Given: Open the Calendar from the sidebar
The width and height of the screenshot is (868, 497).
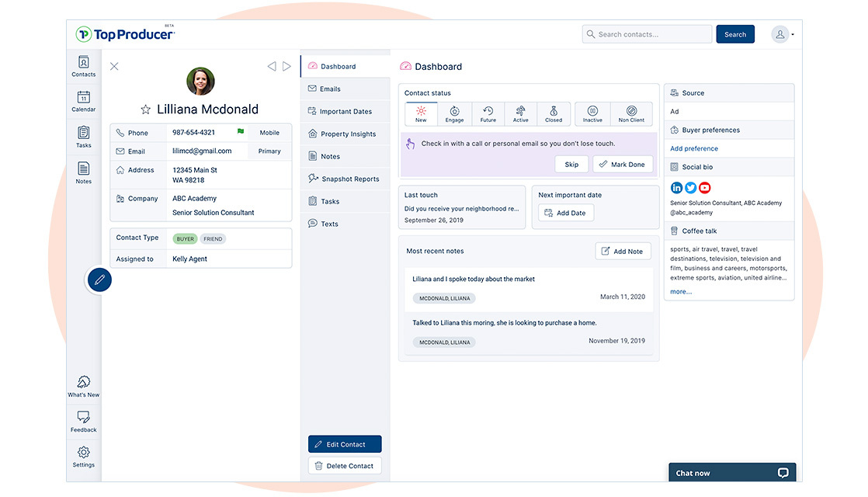Looking at the screenshot, I should tap(83, 101).
